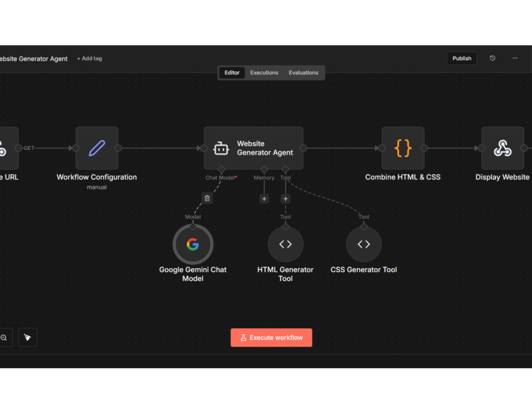Click the Chat Model diamond connector
532x399 pixels.
click(x=221, y=169)
